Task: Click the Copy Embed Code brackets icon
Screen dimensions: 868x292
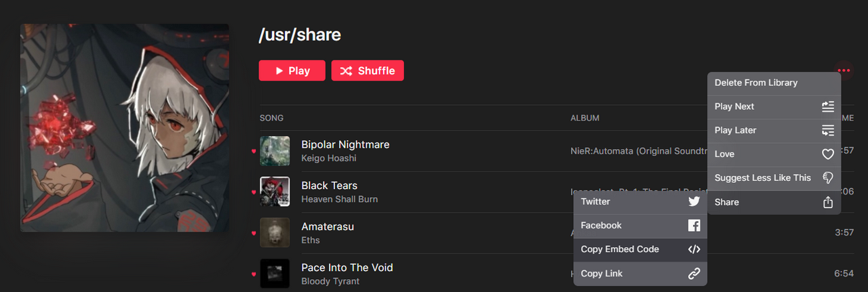Action: click(694, 249)
